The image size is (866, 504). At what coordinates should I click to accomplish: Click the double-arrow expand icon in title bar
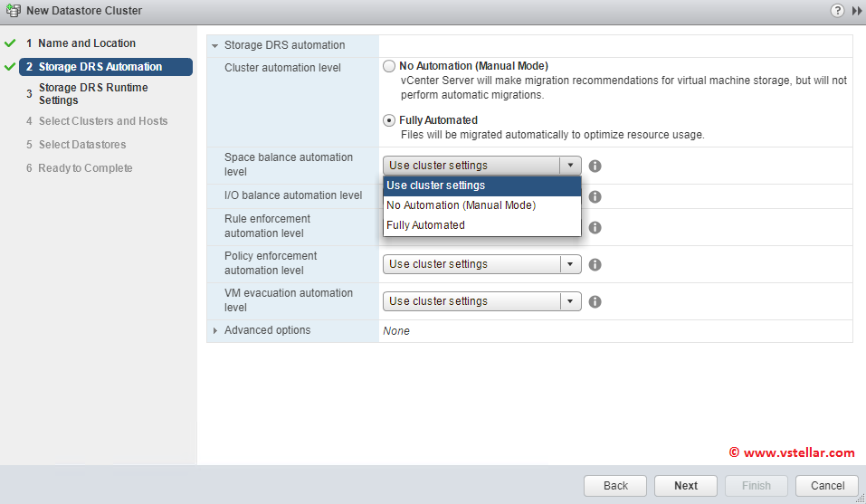[857, 11]
